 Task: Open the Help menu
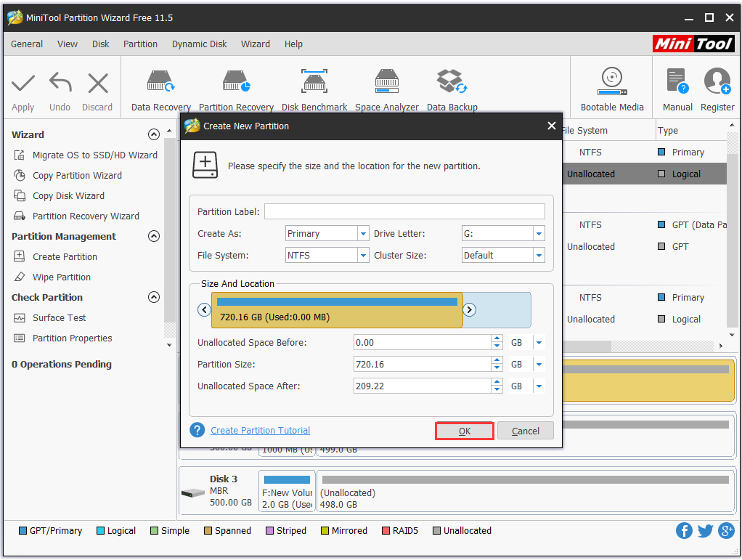(x=293, y=44)
